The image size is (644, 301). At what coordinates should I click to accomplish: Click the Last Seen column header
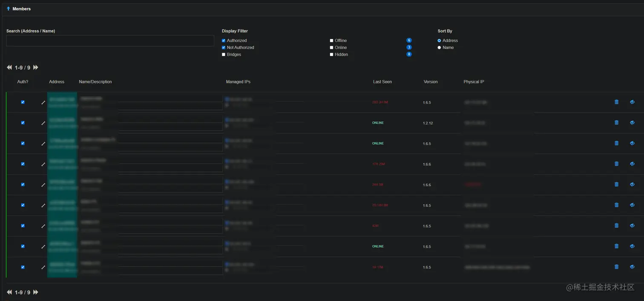pos(382,82)
